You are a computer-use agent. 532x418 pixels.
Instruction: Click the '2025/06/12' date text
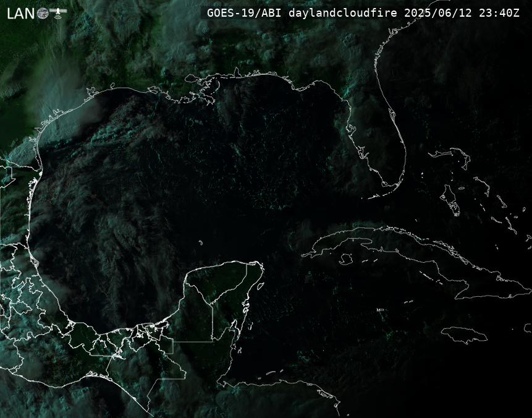coord(437,13)
